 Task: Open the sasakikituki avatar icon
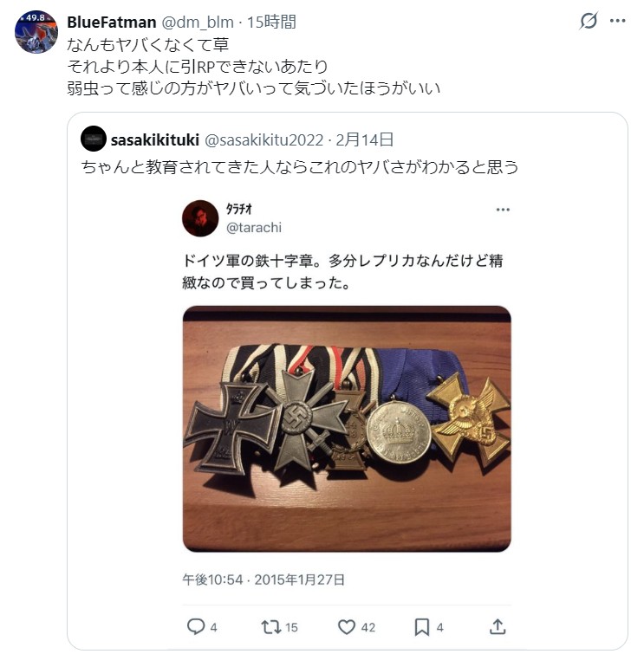(x=94, y=139)
